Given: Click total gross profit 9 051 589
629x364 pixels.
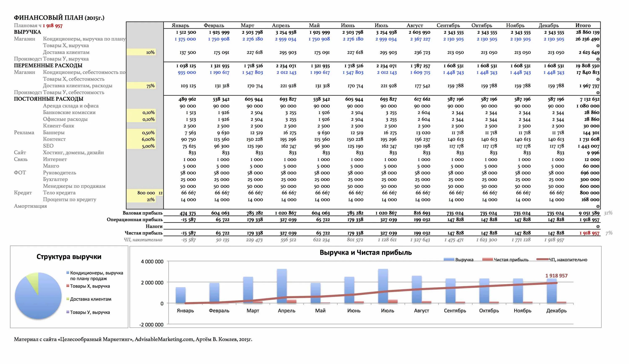Looking at the screenshot, I should pyautogui.click(x=589, y=213).
